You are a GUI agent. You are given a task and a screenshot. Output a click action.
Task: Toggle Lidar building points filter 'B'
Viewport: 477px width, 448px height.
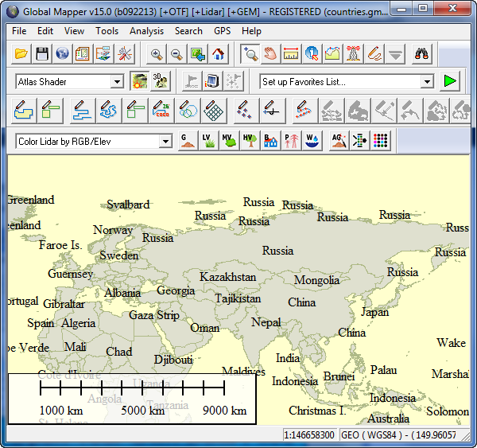pyautogui.click(x=270, y=141)
